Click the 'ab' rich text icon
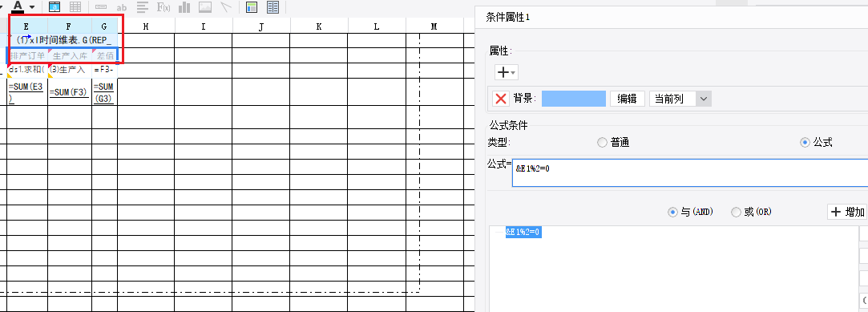 tap(122, 7)
